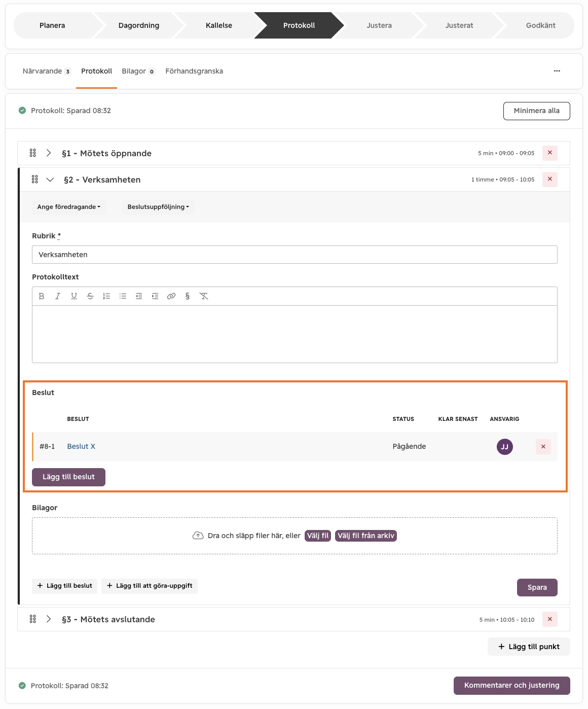Toggle italic formatting in Protokolltext toolbar
This screenshot has width=588, height=709.
click(x=58, y=296)
